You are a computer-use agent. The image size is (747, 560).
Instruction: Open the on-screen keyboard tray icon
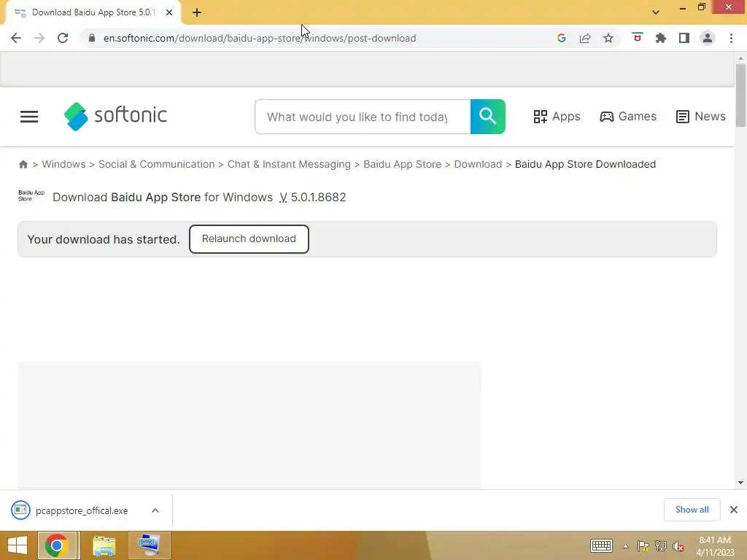[601, 545]
